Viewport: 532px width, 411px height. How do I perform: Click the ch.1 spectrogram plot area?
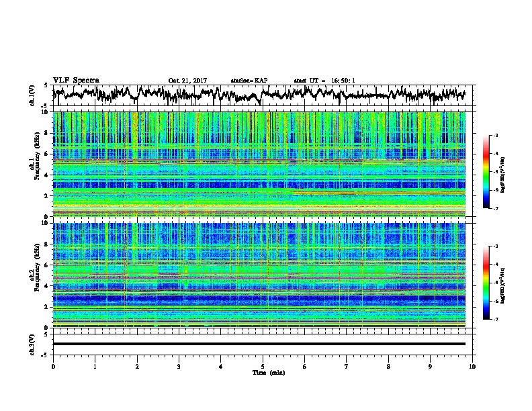point(259,164)
